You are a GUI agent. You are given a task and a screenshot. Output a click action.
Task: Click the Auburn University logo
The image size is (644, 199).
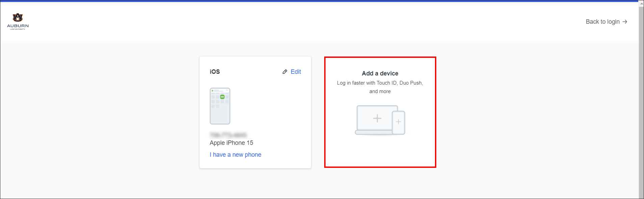[18, 22]
